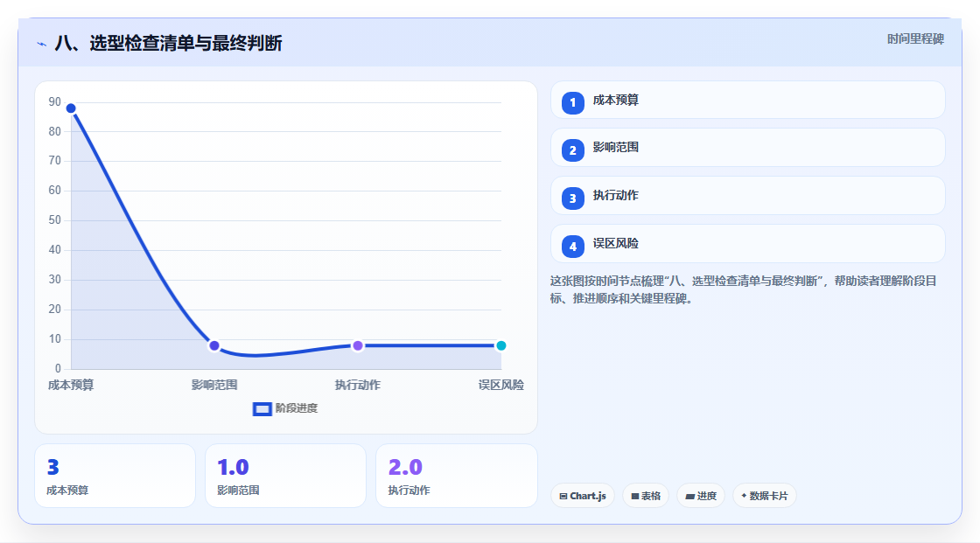This screenshot has width=980, height=543.
Task: Click the 成本预算 stat card showing 3
Action: tap(115, 476)
